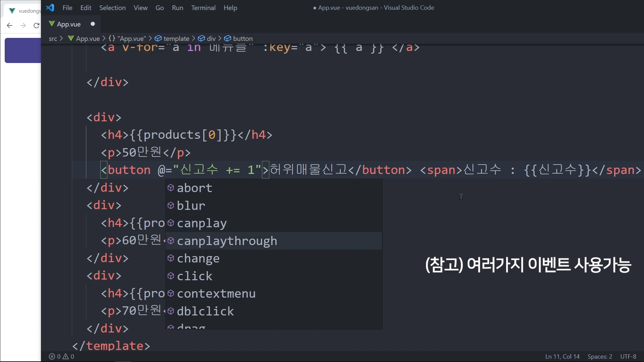Open the File menu

(x=67, y=8)
